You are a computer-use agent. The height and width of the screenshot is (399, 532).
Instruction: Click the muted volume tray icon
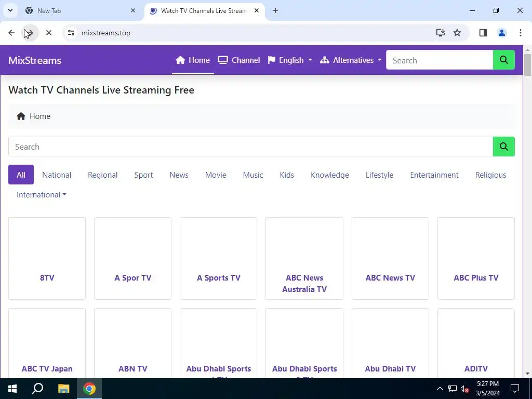pos(464,389)
